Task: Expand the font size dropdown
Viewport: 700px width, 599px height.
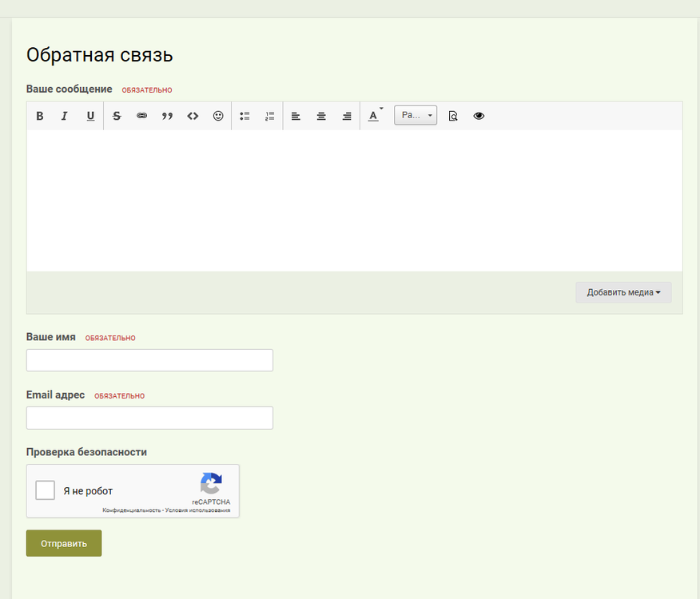Action: [x=416, y=116]
